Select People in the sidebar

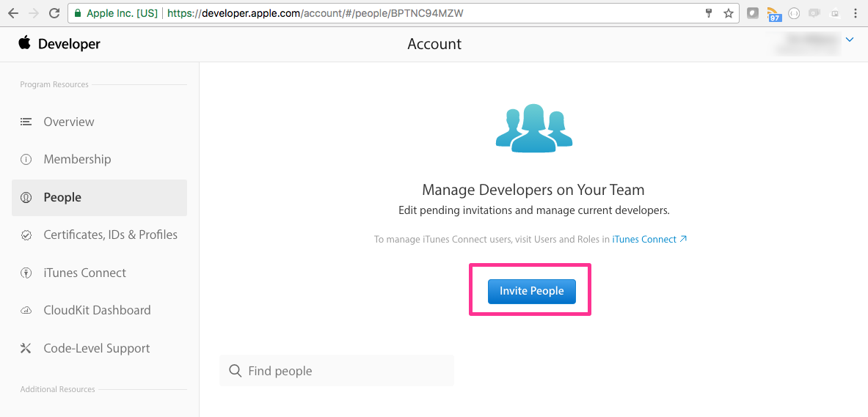[99, 197]
